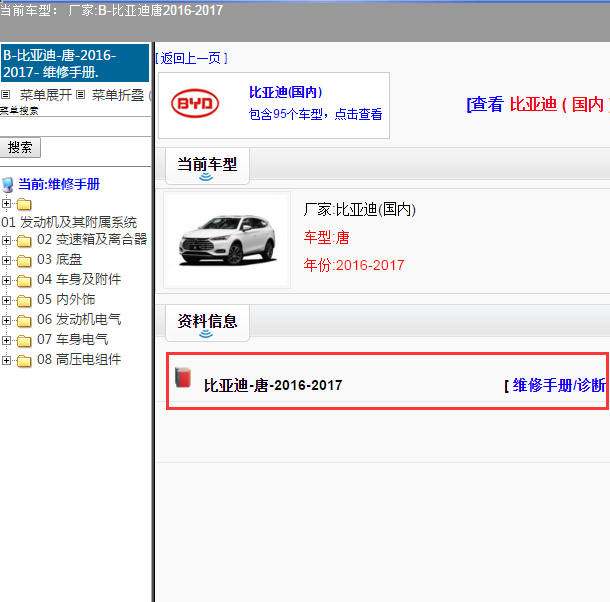Click the red book icon beside 比亚迪-唐-2016-2017

click(x=183, y=377)
